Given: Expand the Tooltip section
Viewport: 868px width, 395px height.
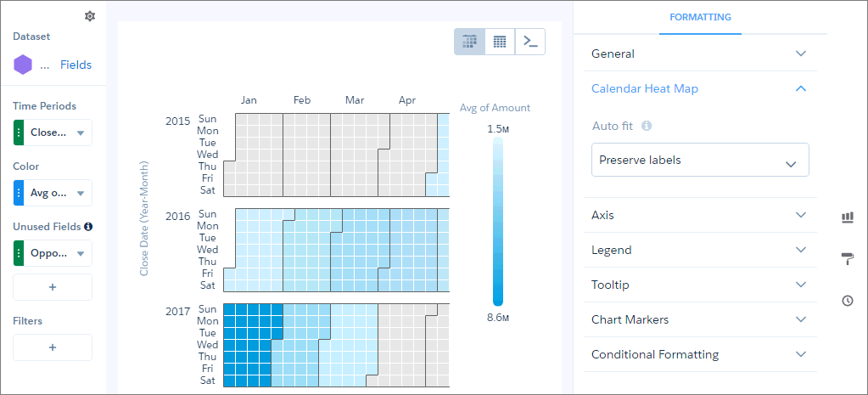Looking at the screenshot, I should pos(700,285).
